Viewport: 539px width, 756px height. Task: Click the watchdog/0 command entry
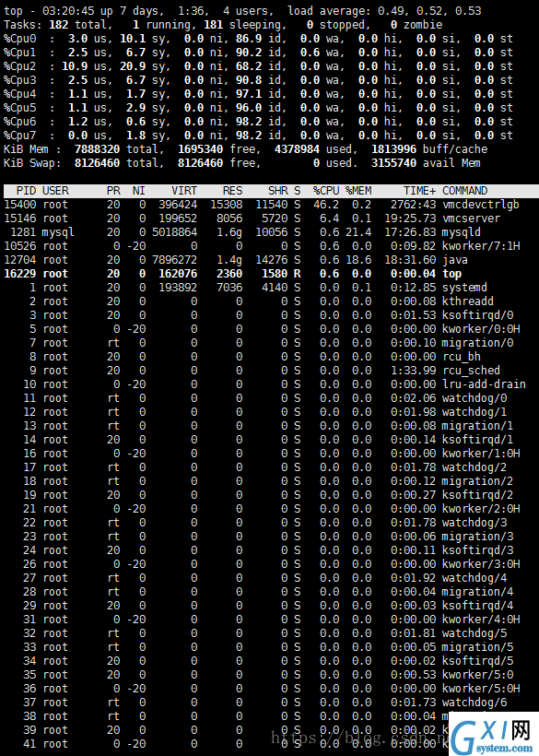(474, 398)
